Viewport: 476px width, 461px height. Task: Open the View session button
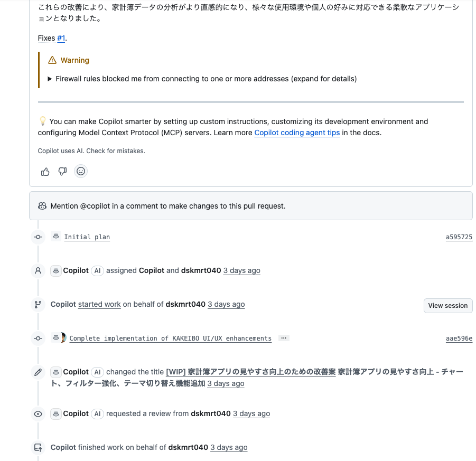pyautogui.click(x=448, y=306)
